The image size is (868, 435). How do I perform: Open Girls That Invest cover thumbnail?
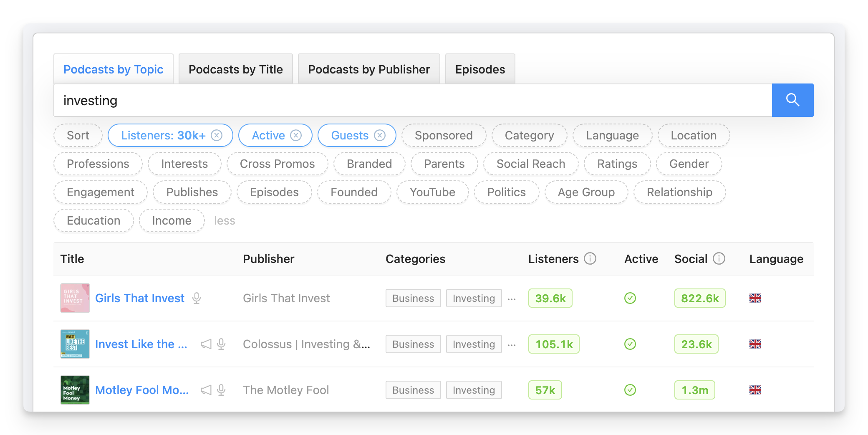(x=75, y=298)
